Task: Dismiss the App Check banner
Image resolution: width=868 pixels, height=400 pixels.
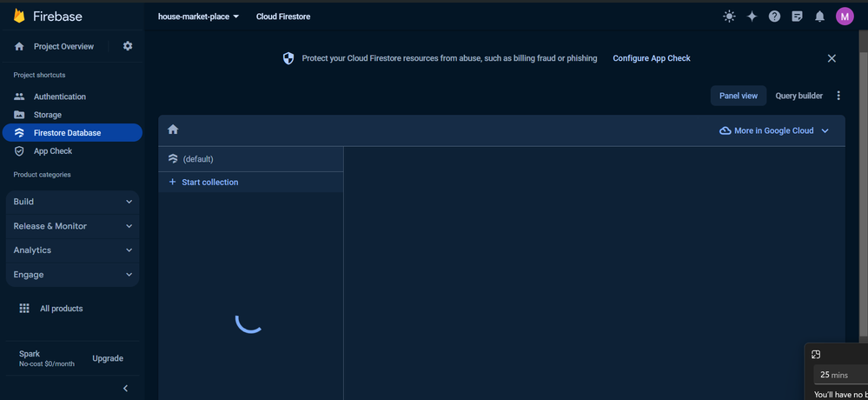Action: point(832,58)
